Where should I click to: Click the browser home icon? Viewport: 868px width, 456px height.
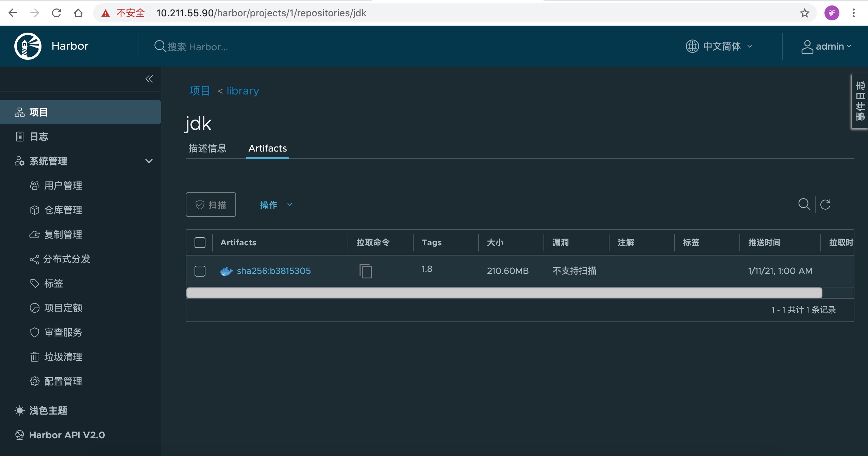[78, 13]
